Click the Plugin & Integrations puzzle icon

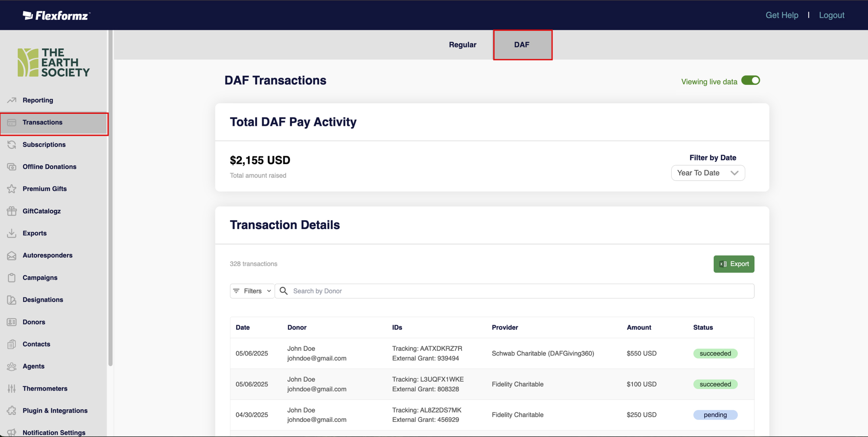pyautogui.click(x=12, y=411)
